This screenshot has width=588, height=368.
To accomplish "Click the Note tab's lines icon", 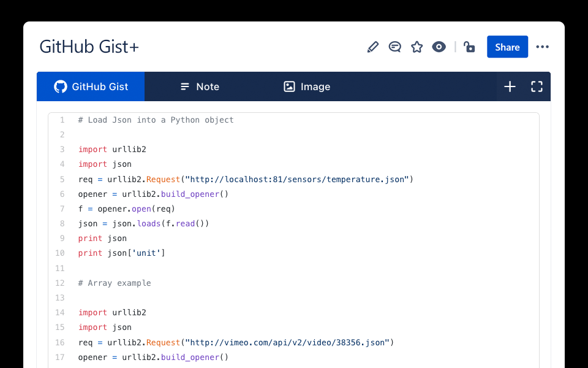I will pyautogui.click(x=185, y=86).
